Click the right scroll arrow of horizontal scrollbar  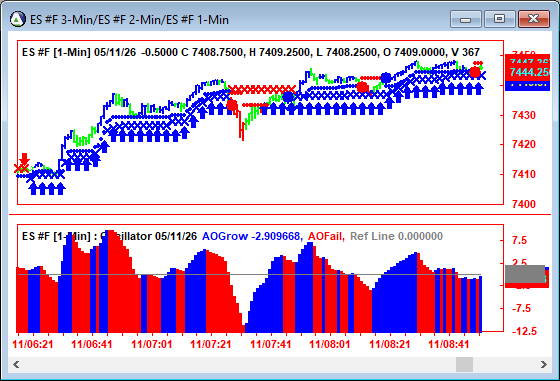coord(544,365)
